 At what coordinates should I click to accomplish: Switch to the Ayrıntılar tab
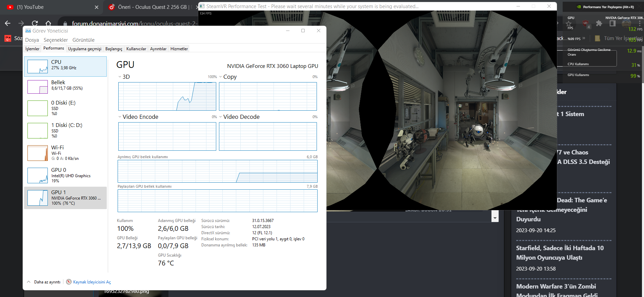158,49
